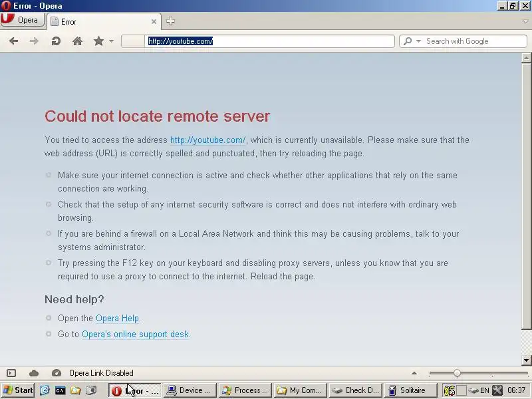Switch to My Computer taskbar button
Screen dimensions: 532x399
pyautogui.click(x=301, y=390)
